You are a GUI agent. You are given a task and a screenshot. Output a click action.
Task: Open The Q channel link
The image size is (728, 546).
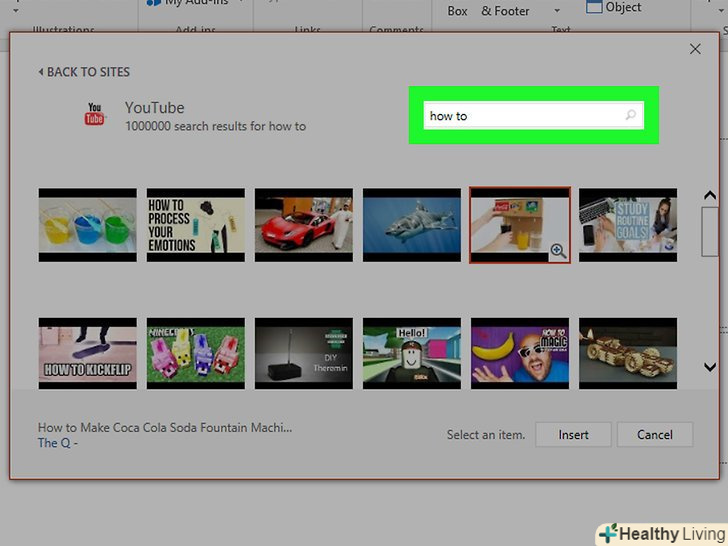[x=57, y=443]
